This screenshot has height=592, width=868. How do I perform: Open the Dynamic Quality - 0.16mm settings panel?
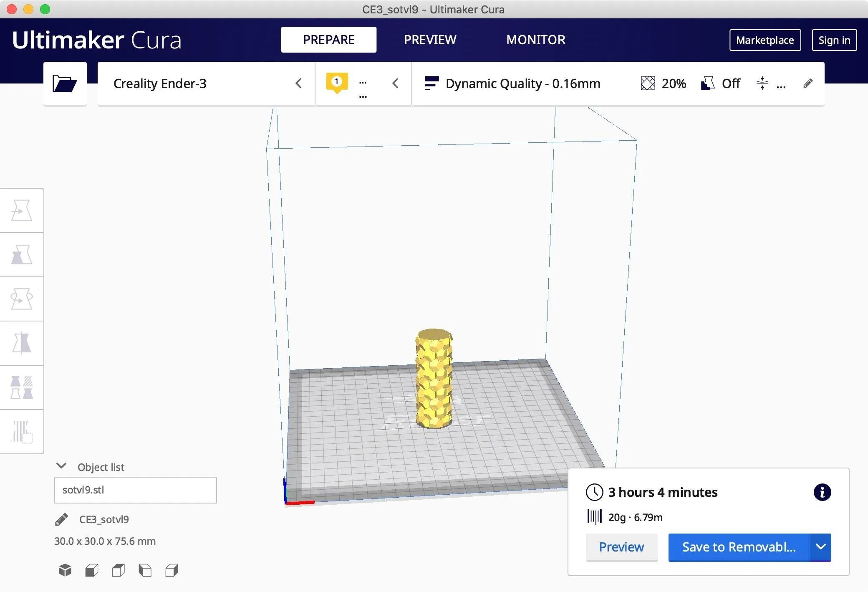618,83
